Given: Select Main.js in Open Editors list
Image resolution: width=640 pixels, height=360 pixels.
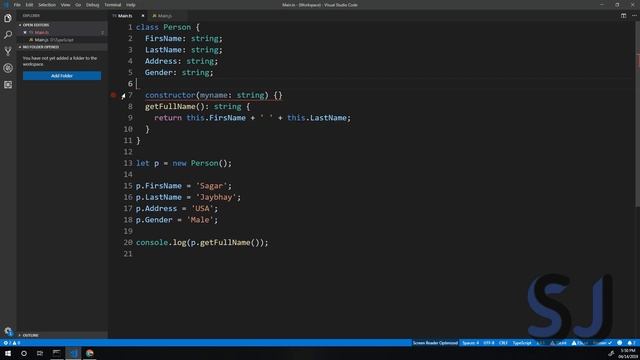Looking at the screenshot, I should 63,40.
